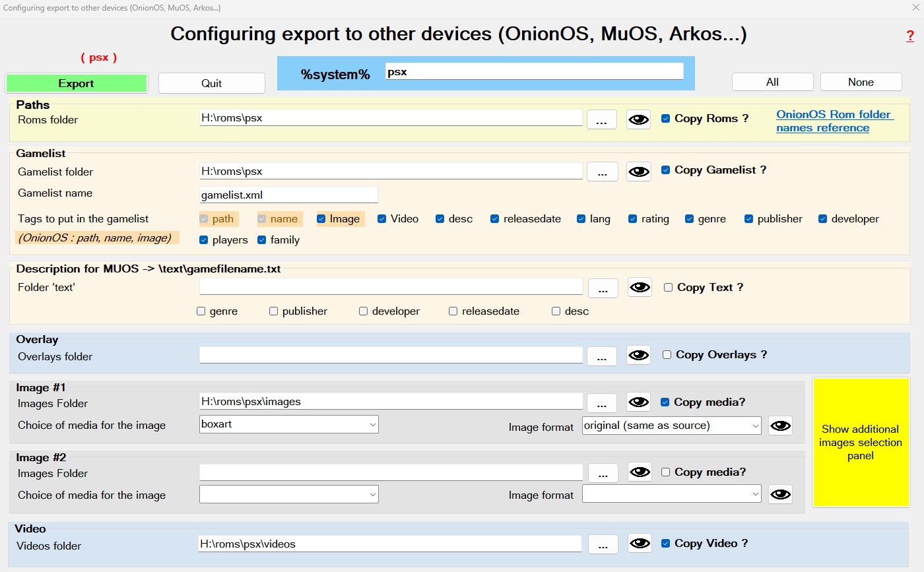Open the boxart media choice dropdown
924x572 pixels.
point(289,424)
